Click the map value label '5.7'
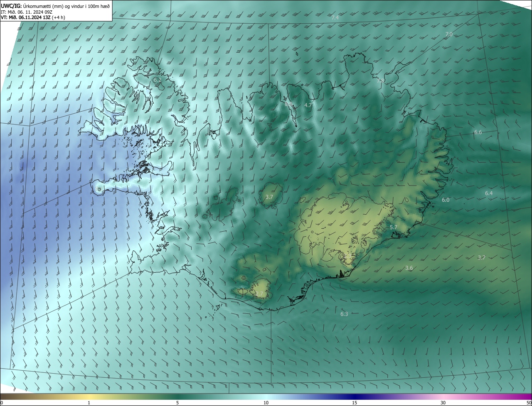This screenshot has width=532, height=406. (394, 227)
